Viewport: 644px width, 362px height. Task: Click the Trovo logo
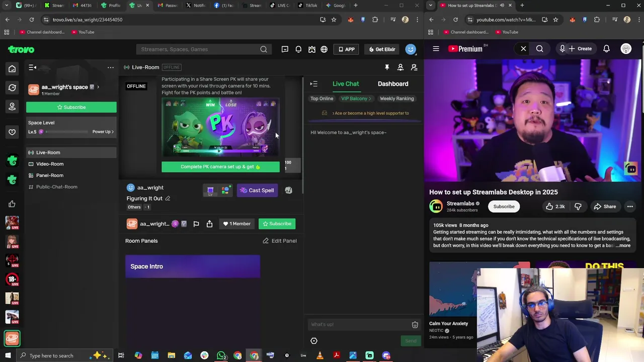[21, 49]
